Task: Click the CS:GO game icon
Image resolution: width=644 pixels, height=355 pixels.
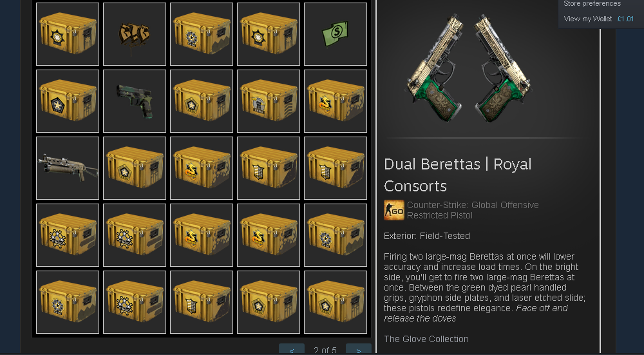Action: tap(394, 210)
